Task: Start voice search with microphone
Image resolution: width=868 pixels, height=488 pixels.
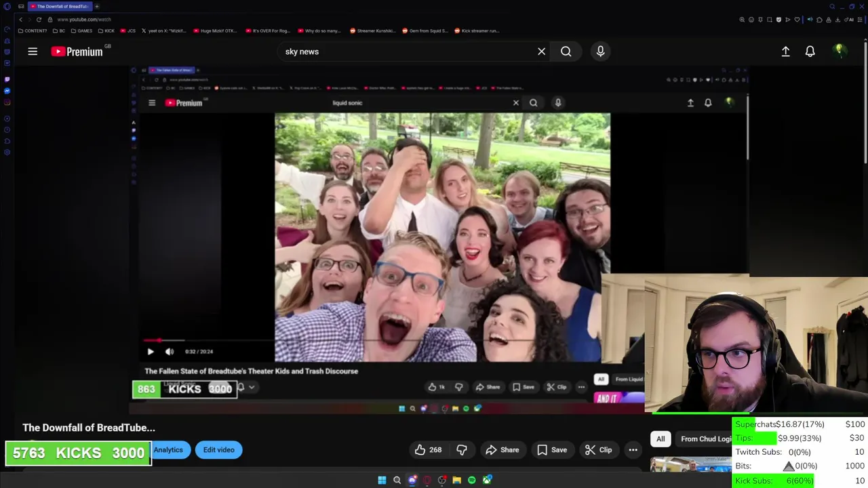Action: click(600, 52)
